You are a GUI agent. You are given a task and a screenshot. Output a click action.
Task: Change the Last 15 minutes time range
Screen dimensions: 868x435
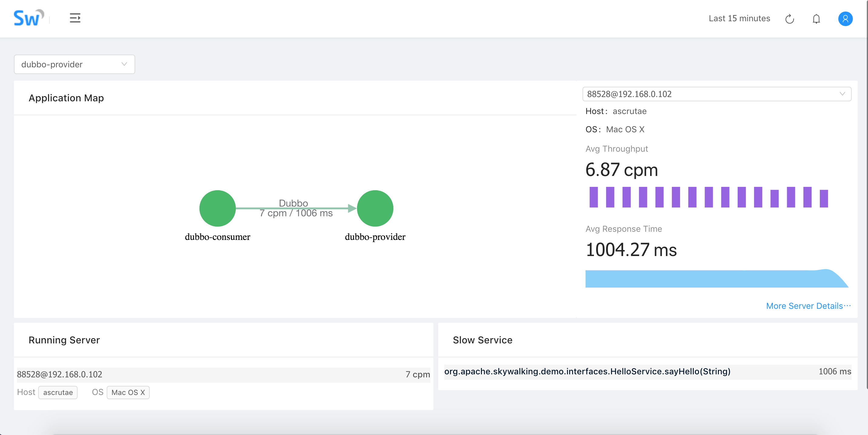[739, 19]
